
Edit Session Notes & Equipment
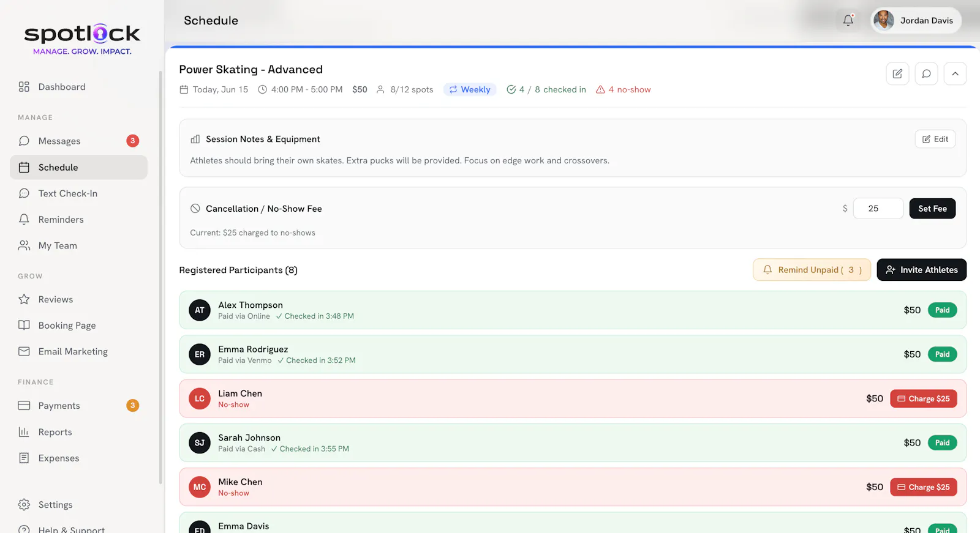pyautogui.click(x=935, y=139)
